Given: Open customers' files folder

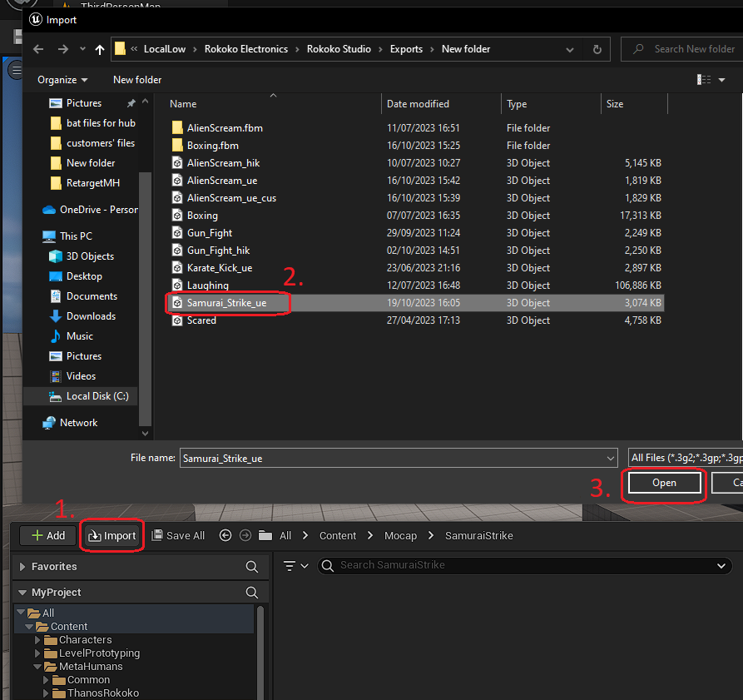Looking at the screenshot, I should point(93,143).
